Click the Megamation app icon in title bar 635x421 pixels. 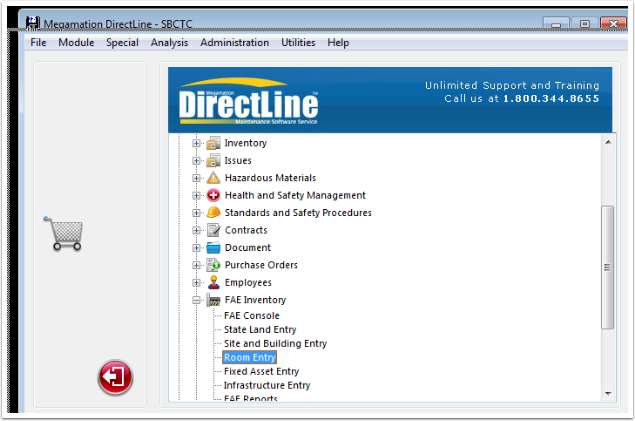pyautogui.click(x=32, y=23)
